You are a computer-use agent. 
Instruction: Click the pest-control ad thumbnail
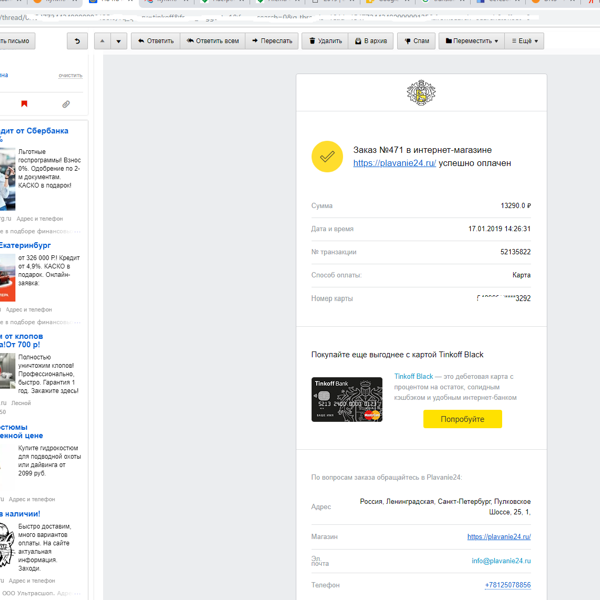pos(8,371)
